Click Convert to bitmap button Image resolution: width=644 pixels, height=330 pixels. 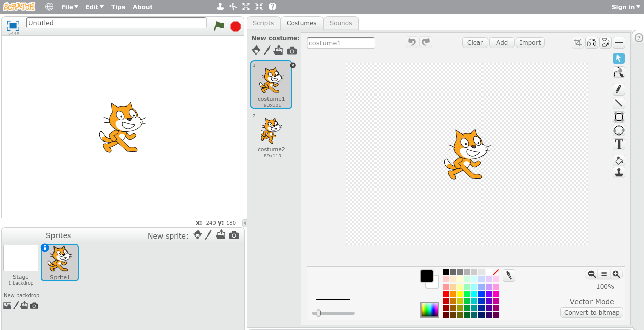point(592,313)
